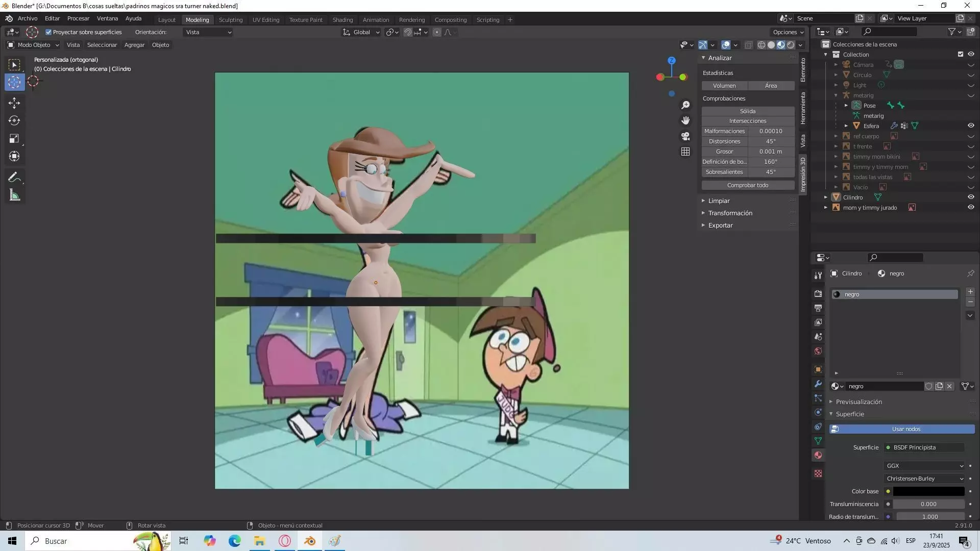This screenshot has height=551, width=980.
Task: Open View Layer properties icon
Action: 818,322
